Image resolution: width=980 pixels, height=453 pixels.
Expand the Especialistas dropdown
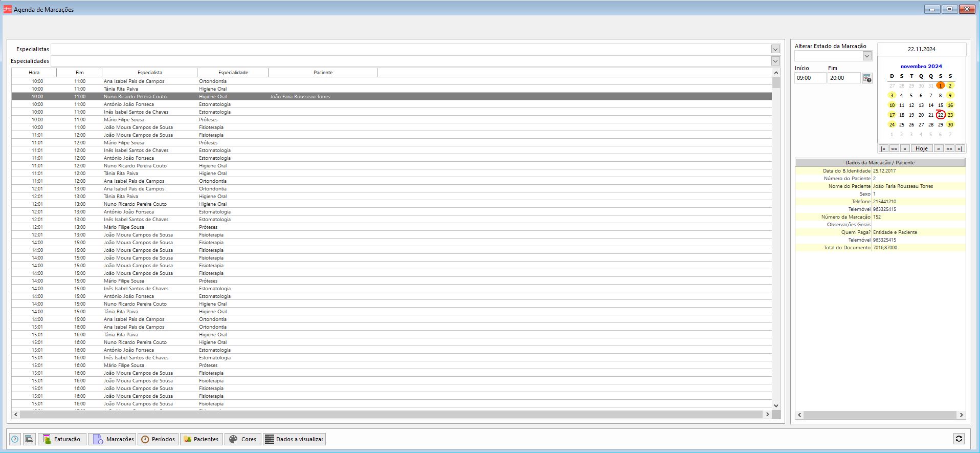[775, 49]
